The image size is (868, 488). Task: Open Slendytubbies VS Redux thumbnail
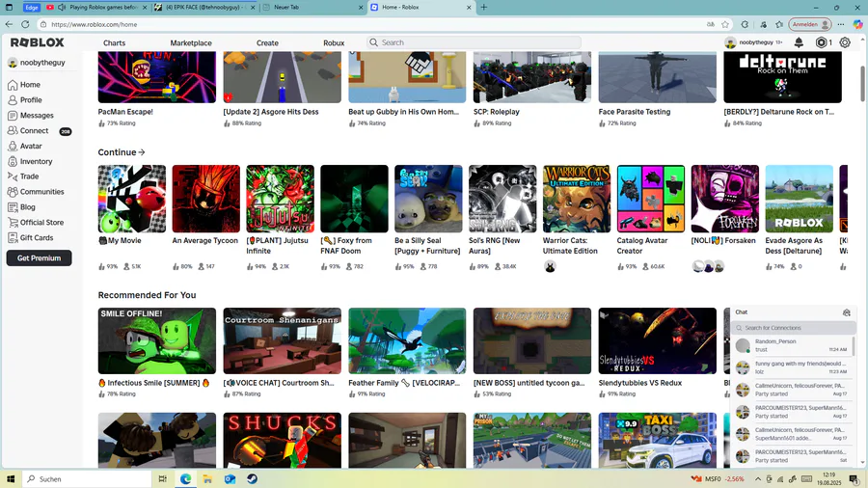tap(657, 340)
